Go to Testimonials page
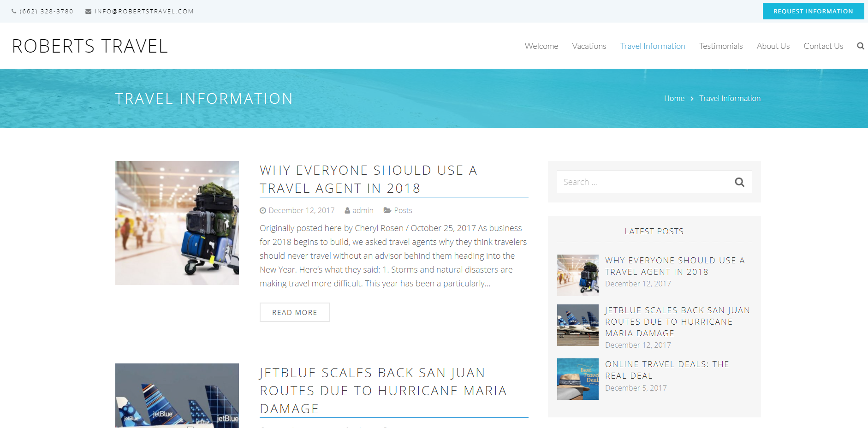The width and height of the screenshot is (868, 428). tap(721, 46)
